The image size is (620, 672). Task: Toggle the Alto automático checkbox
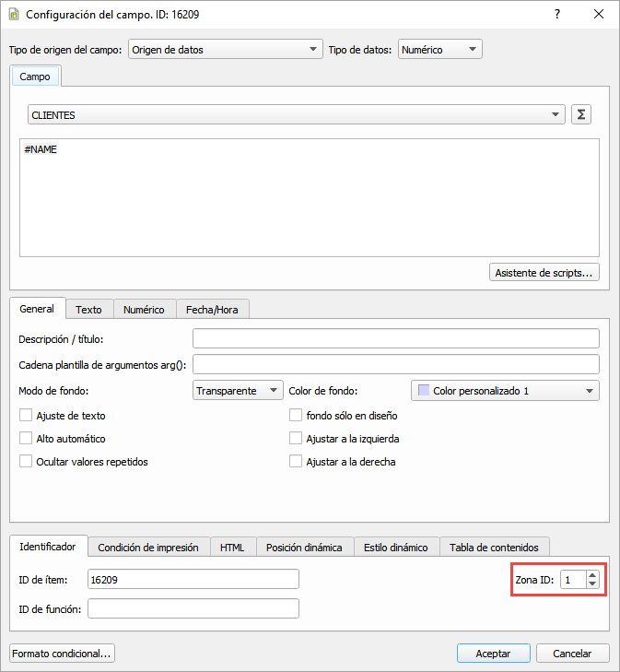[26, 439]
